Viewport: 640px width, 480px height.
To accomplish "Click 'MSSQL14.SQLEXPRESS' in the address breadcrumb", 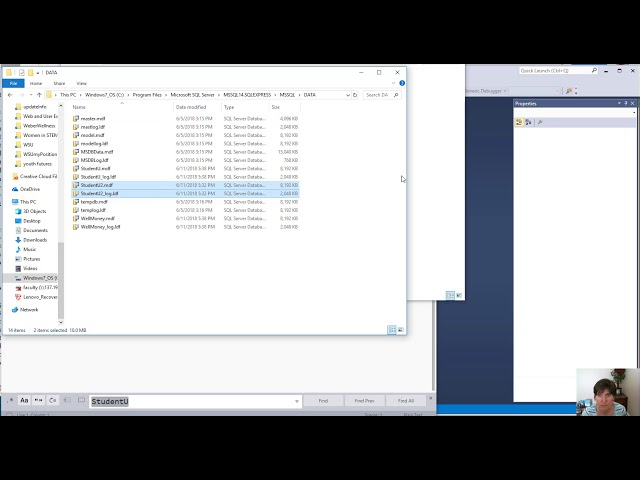I will [x=247, y=95].
